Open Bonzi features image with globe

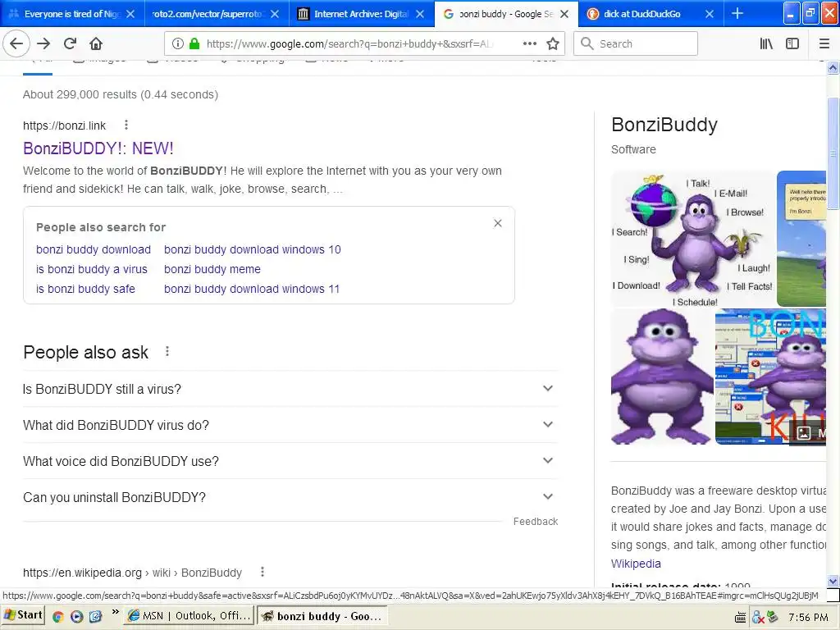pos(693,239)
